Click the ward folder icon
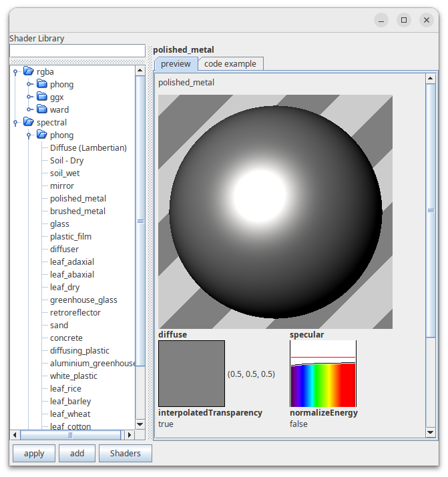This screenshot has height=477, width=448. click(41, 109)
